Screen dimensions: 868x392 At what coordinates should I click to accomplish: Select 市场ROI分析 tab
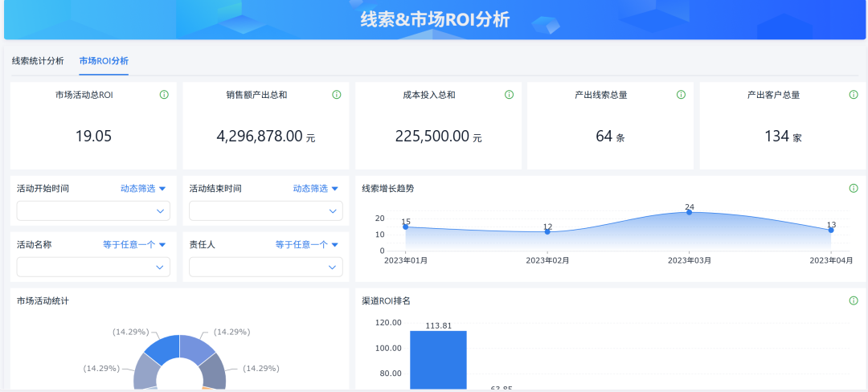click(x=104, y=61)
